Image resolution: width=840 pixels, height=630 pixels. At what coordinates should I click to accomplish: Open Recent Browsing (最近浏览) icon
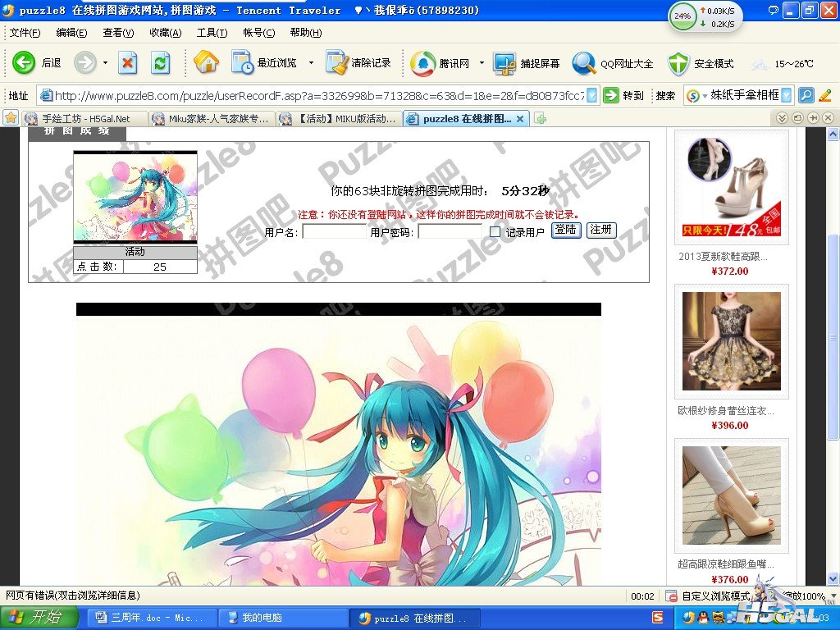(243, 62)
